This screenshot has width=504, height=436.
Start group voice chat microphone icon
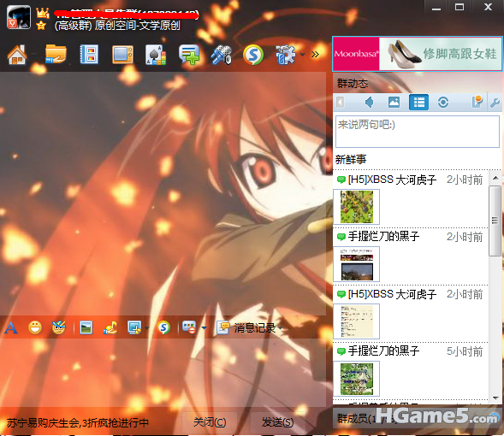click(222, 55)
